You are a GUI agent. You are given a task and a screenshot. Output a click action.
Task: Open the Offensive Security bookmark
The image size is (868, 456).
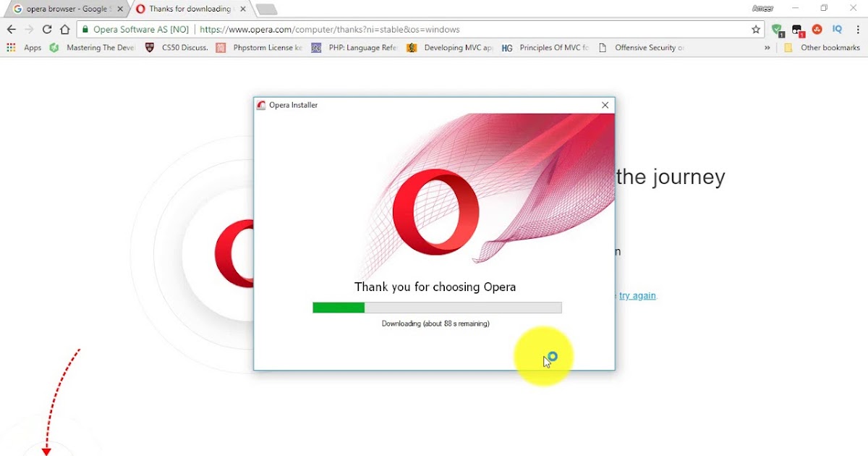click(x=641, y=48)
